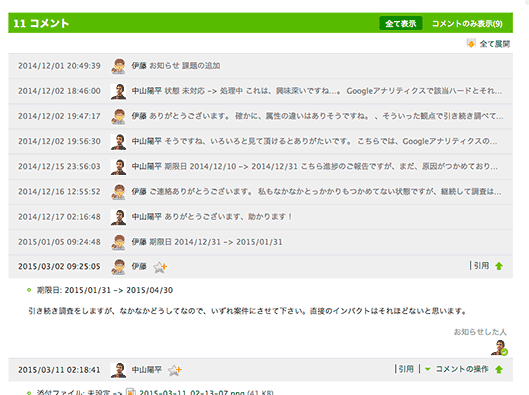Add a star to 中山陽平's 2015/03/11 comment
Image resolution: width=529 pixels, height=395 pixels.
[175, 370]
